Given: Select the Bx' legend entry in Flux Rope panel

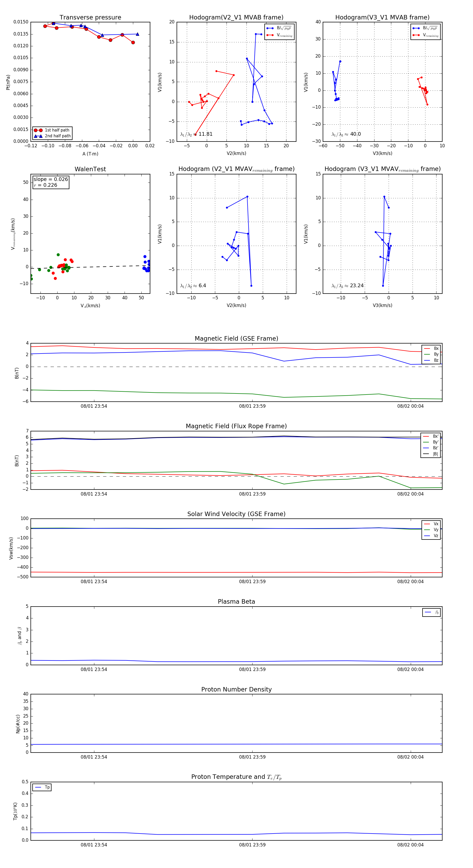Looking at the screenshot, I should coord(431,436).
